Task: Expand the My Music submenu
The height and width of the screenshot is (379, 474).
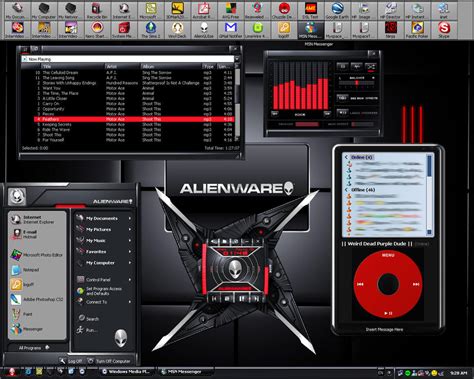Action: click(130, 240)
